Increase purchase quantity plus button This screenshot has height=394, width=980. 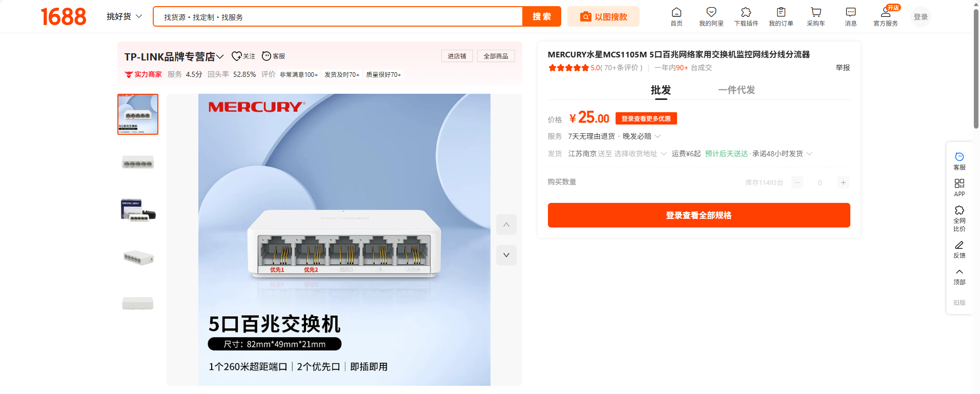coord(843,182)
